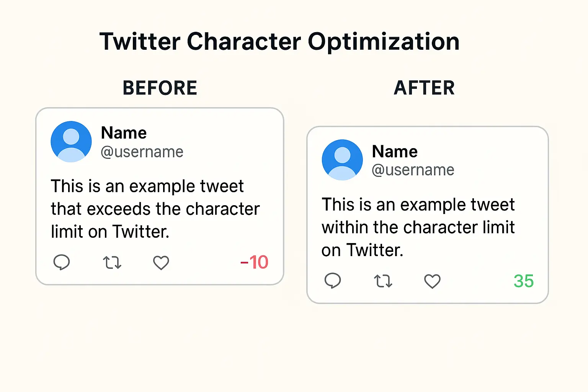Reply to the tweet exceeding the limit
This screenshot has height=392, width=588.
coord(61,262)
